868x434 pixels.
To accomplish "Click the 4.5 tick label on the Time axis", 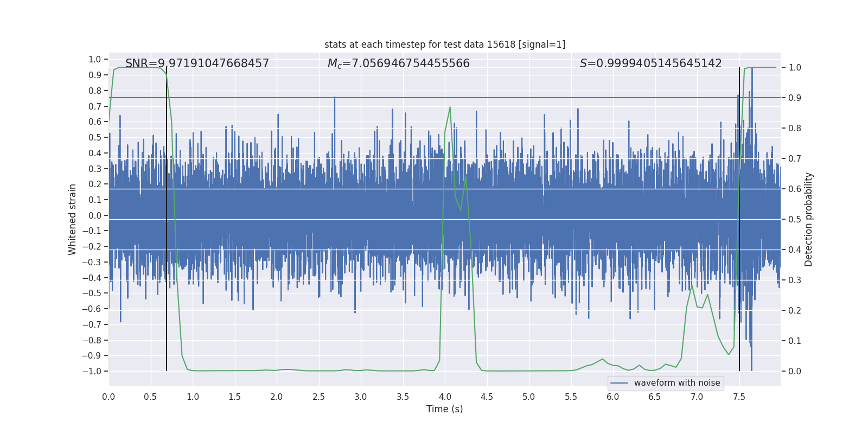I will coord(487,397).
